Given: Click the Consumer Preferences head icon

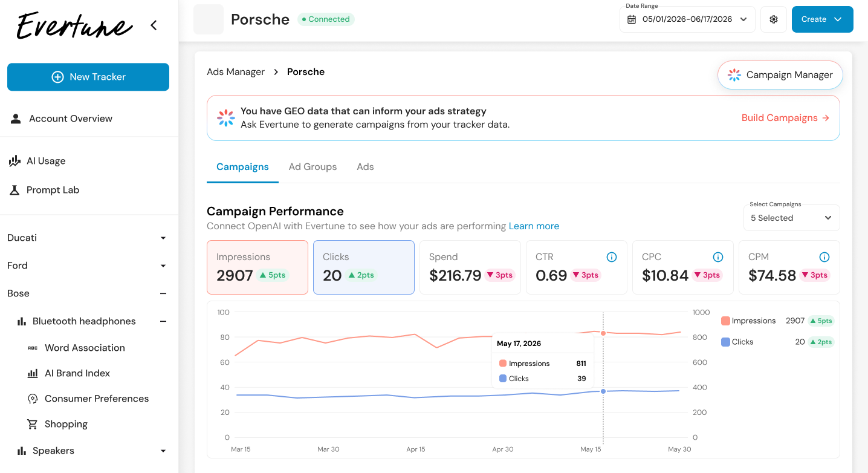Looking at the screenshot, I should [x=33, y=399].
